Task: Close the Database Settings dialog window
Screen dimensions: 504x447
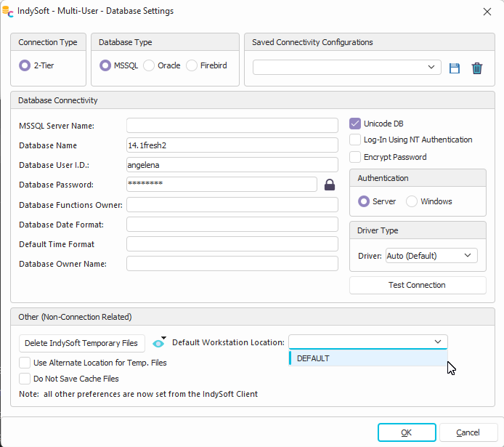Action: click(487, 12)
